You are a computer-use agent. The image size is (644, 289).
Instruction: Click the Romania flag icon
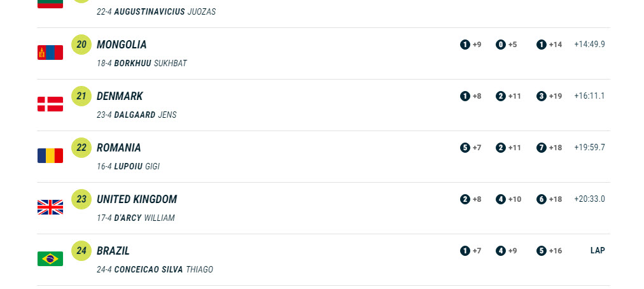click(x=50, y=156)
